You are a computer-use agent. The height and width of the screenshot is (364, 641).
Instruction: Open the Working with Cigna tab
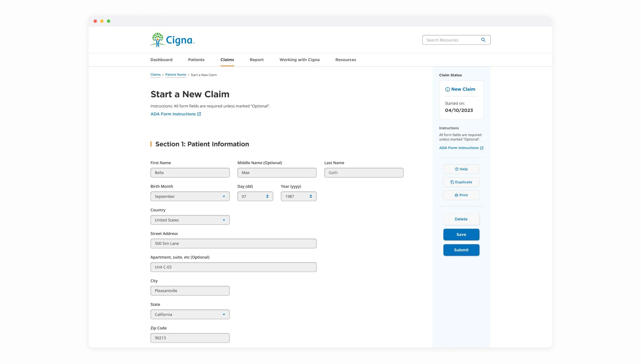299,60
